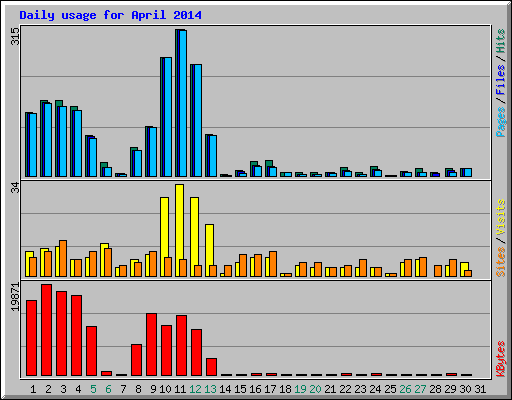Click day label 31 on x-axis
Viewport: 512px width, 400px height.
[480, 389]
